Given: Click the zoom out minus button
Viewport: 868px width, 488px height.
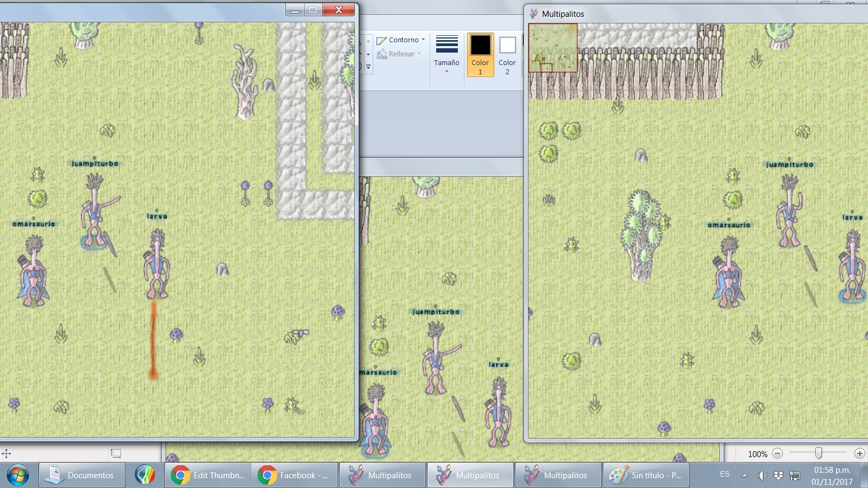Looking at the screenshot, I should tap(777, 453).
